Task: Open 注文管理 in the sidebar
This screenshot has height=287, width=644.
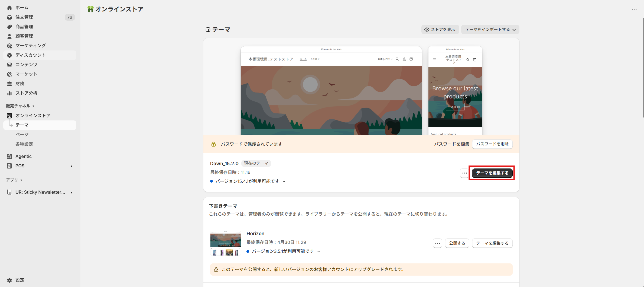Action: pyautogui.click(x=40, y=17)
